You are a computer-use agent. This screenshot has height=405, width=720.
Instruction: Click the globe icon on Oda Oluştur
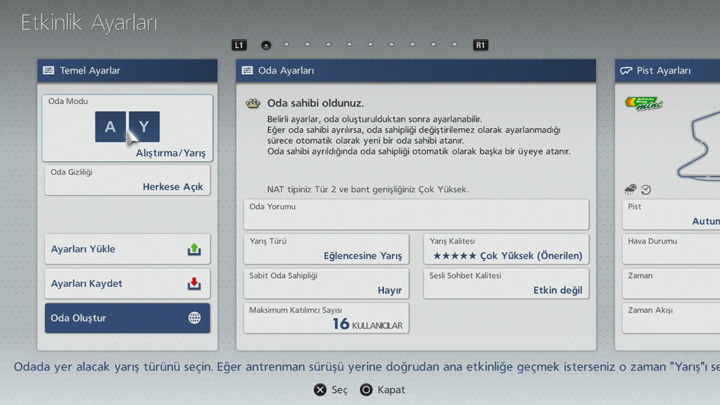194,318
